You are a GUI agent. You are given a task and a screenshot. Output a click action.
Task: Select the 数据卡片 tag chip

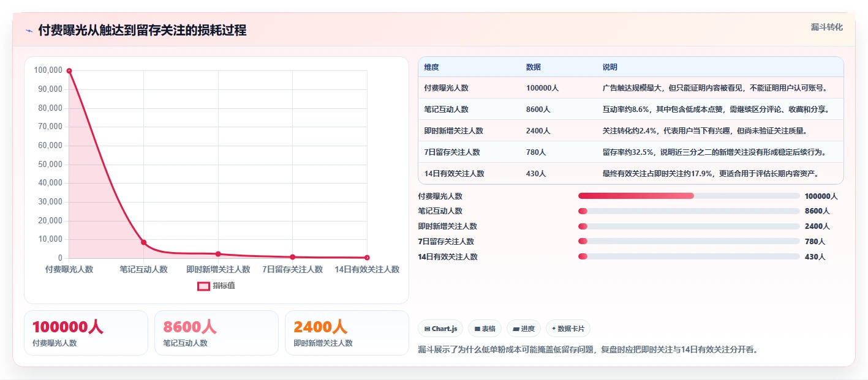point(568,329)
